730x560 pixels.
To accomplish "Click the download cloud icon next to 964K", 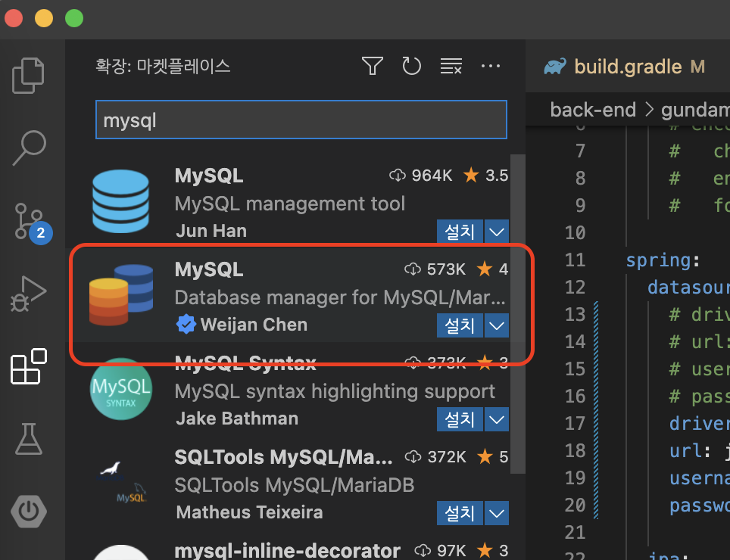I will 397,176.
